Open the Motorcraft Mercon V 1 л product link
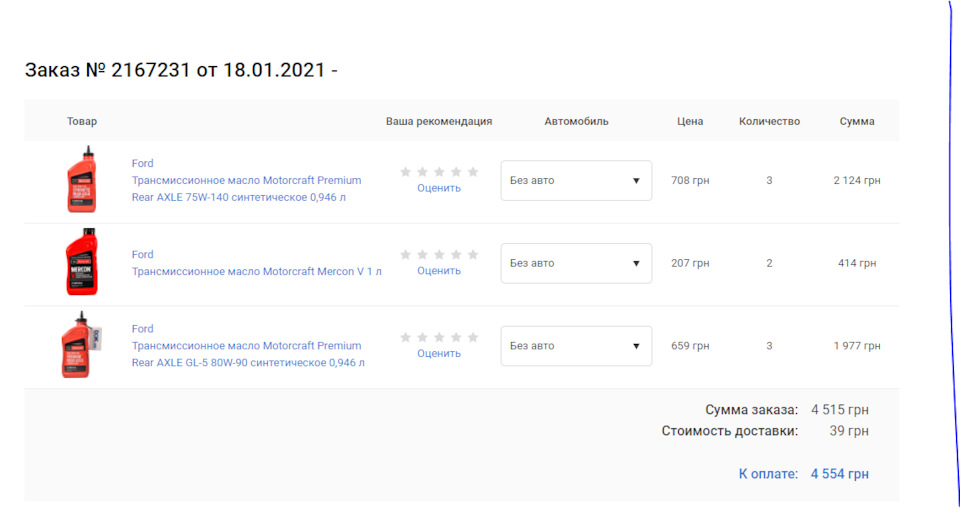 (257, 272)
